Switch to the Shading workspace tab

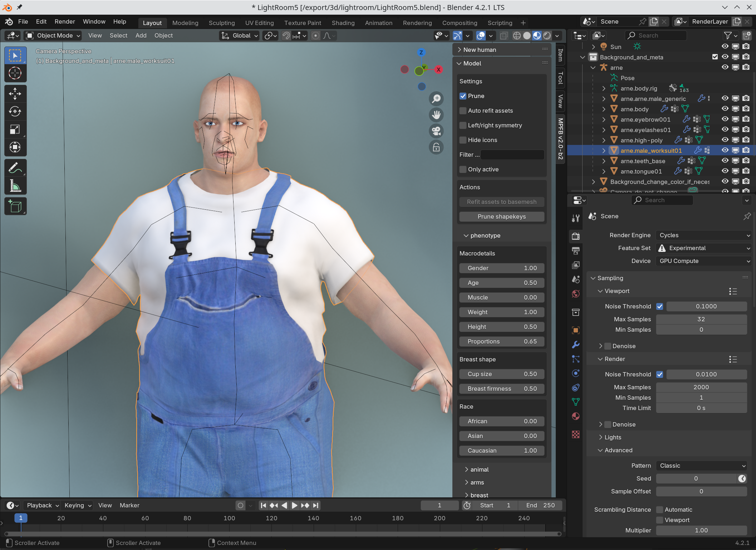tap(343, 23)
